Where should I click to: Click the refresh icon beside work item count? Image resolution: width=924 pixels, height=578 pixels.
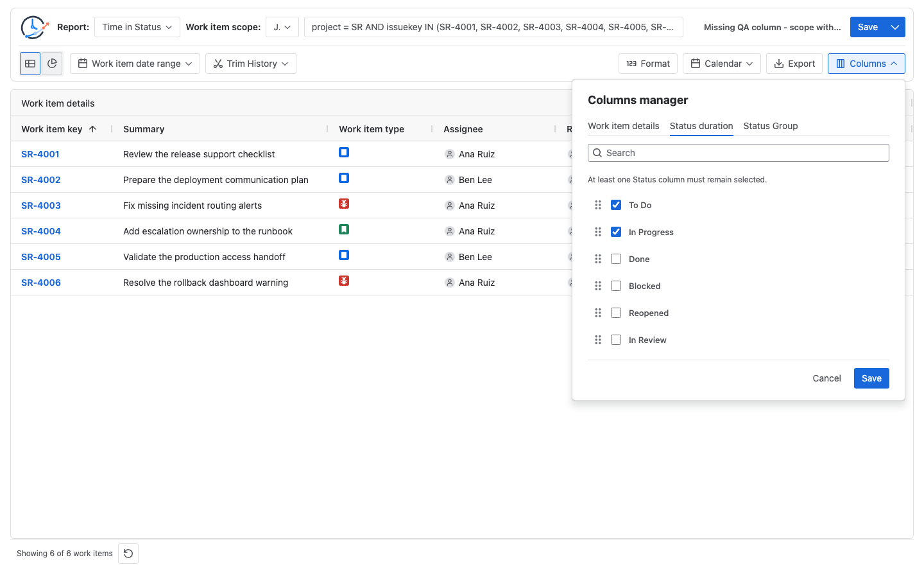click(128, 554)
